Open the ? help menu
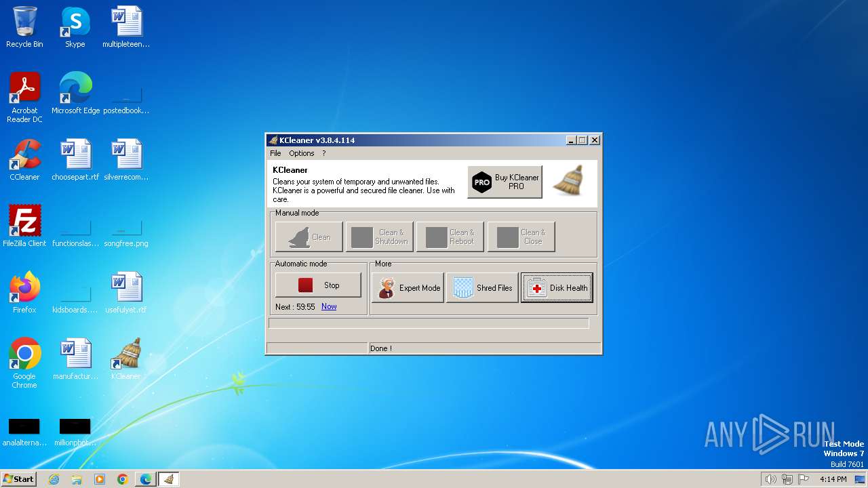 coord(324,153)
